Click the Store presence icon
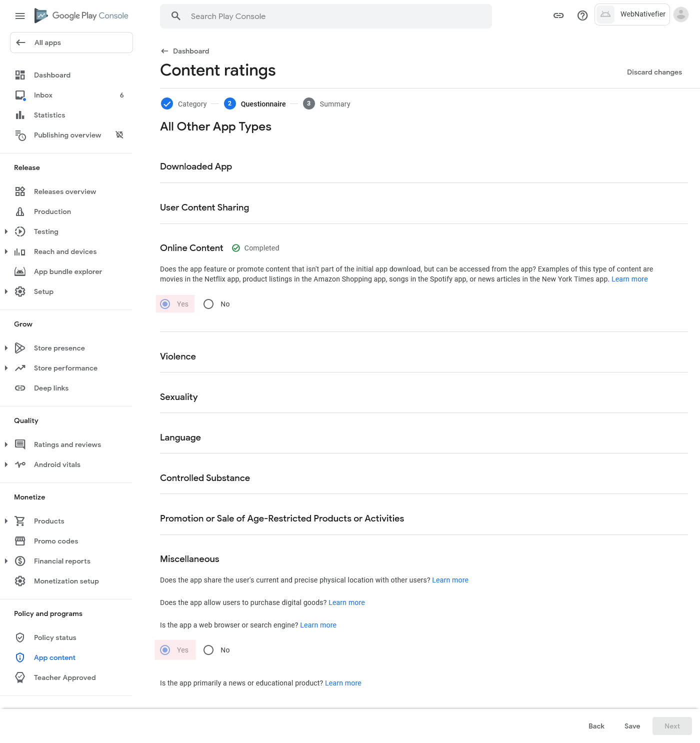Viewport: 700px width, 743px height. click(x=20, y=348)
